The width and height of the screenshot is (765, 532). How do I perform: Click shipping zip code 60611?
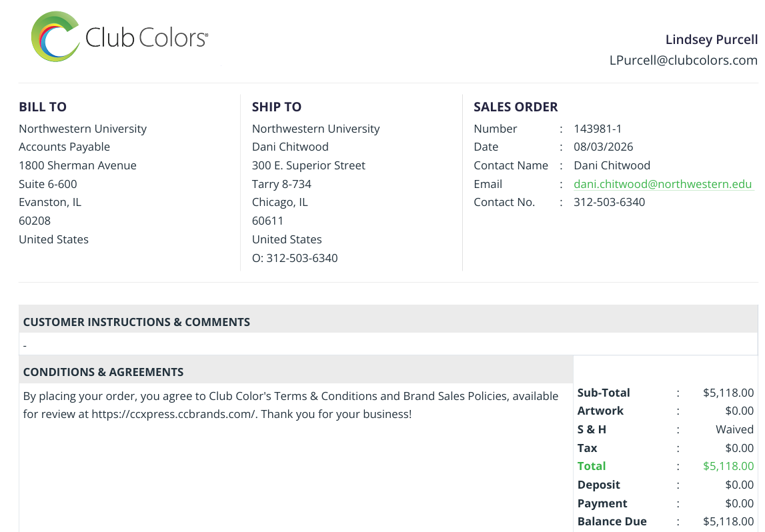(x=267, y=221)
